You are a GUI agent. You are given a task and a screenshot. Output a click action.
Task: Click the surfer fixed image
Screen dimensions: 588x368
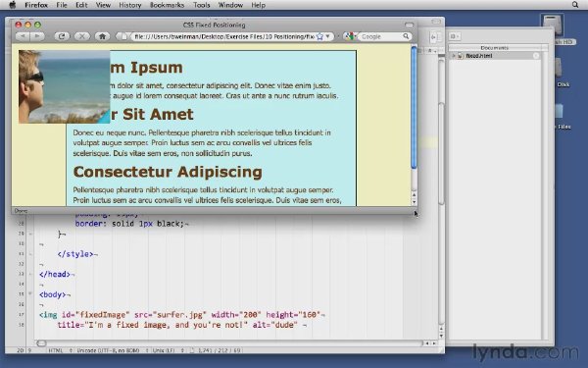(64, 86)
